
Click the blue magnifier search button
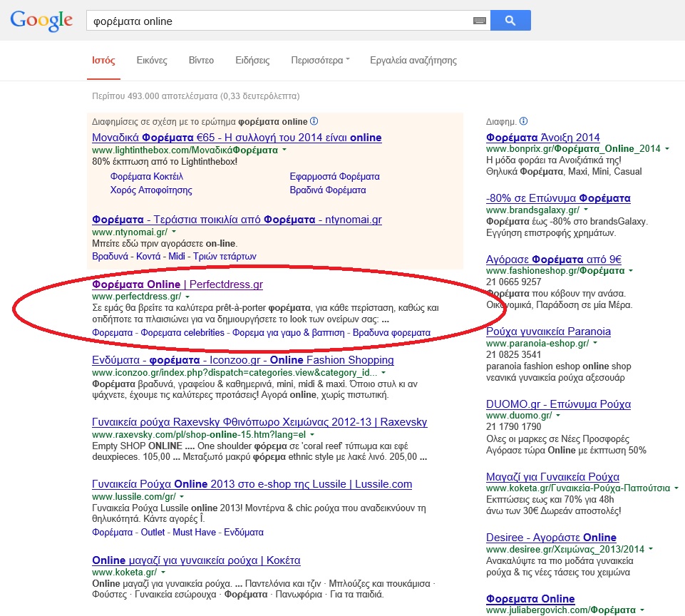(510, 20)
